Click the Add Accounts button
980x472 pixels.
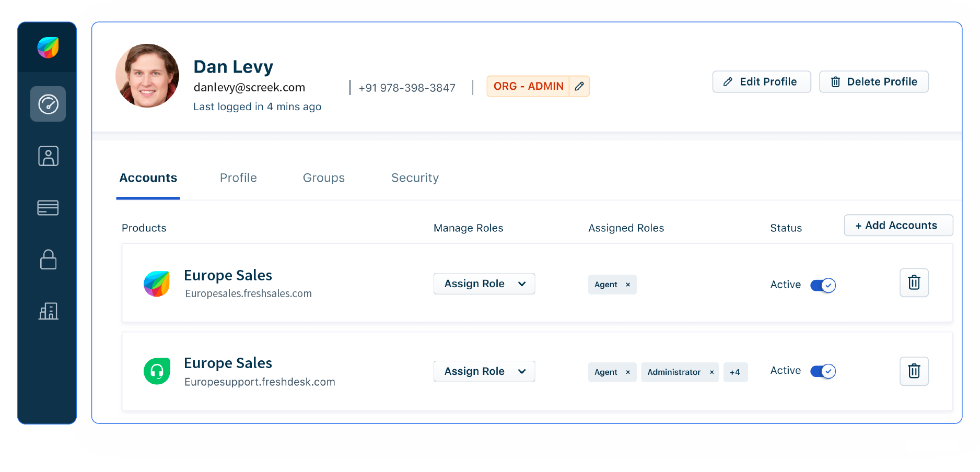tap(898, 225)
